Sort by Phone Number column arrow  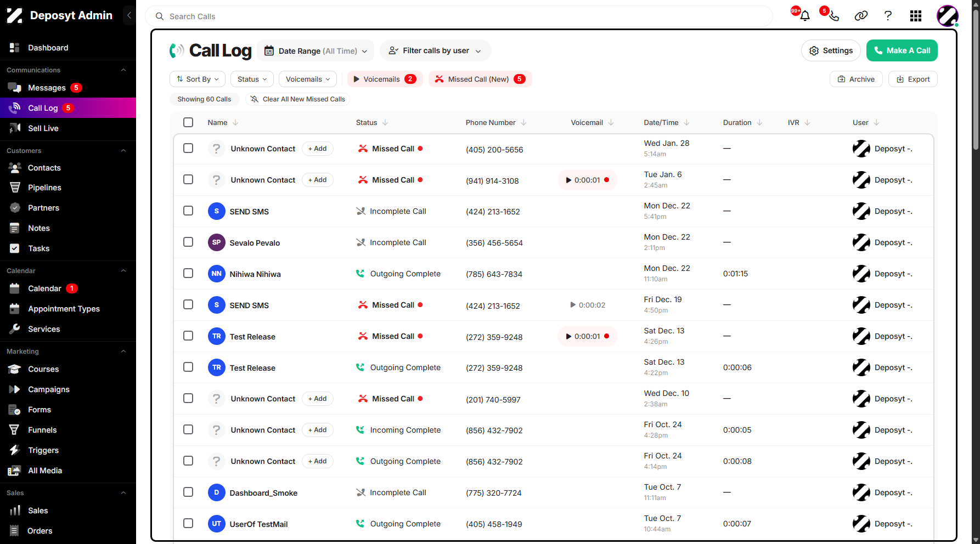(523, 122)
